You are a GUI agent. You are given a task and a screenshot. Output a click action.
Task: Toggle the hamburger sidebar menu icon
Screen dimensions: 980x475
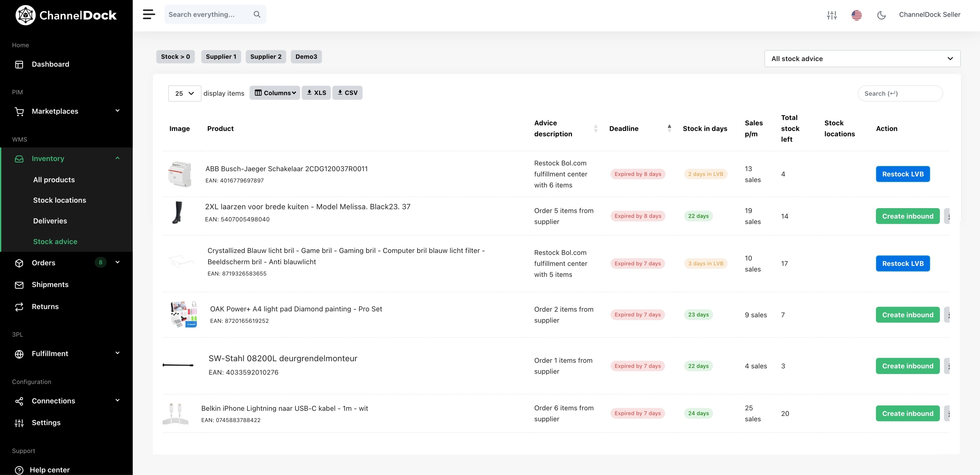tap(149, 14)
